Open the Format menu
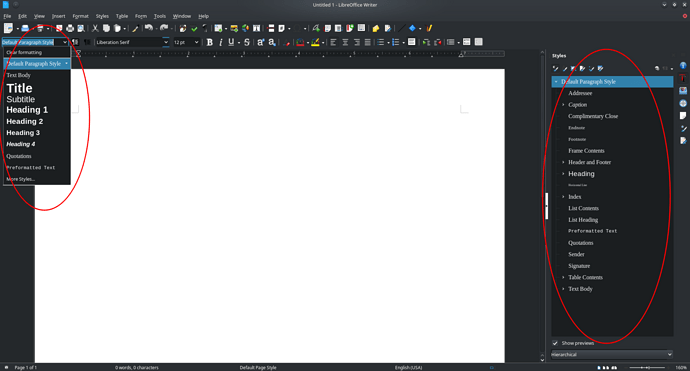The image size is (690, 371). pos(81,16)
